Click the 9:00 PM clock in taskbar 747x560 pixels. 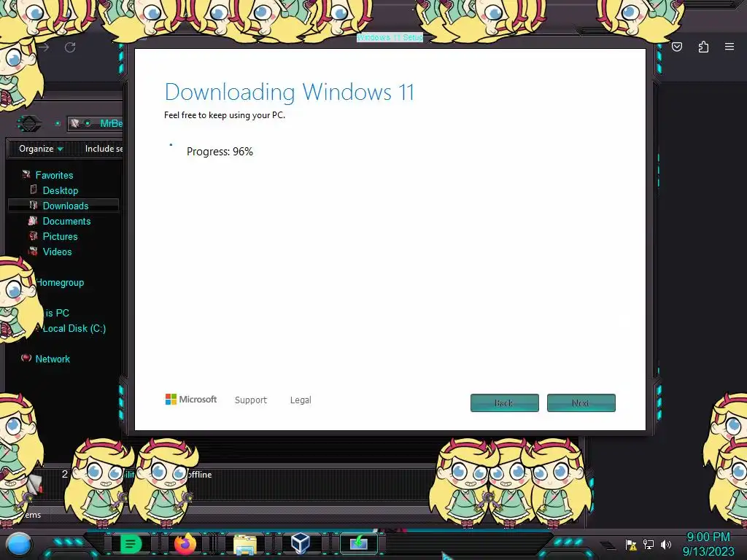708,537
